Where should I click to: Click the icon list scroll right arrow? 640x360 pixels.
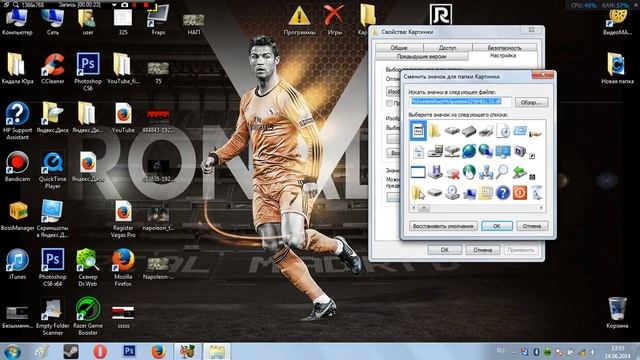[x=541, y=208]
